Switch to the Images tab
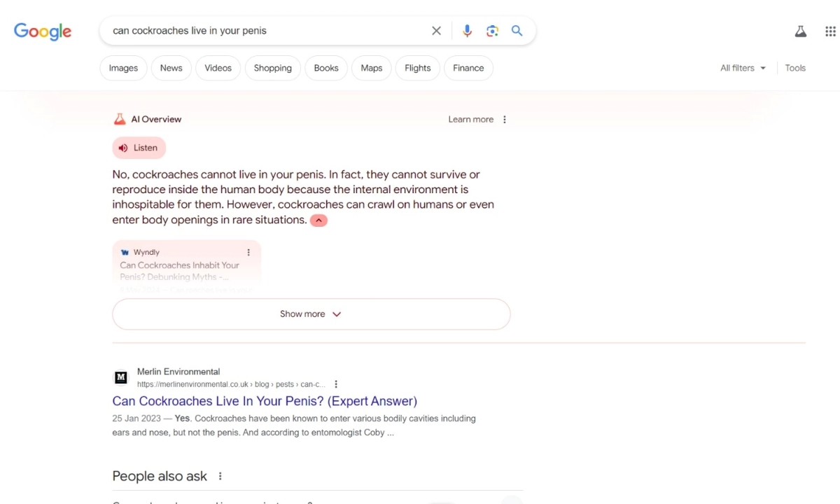 click(x=123, y=68)
